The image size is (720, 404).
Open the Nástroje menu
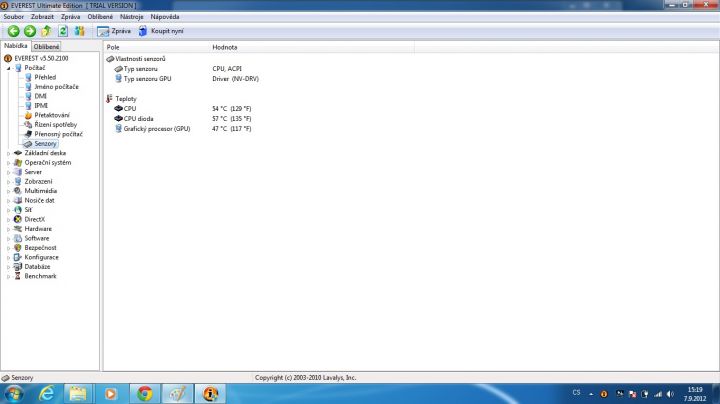pos(131,17)
